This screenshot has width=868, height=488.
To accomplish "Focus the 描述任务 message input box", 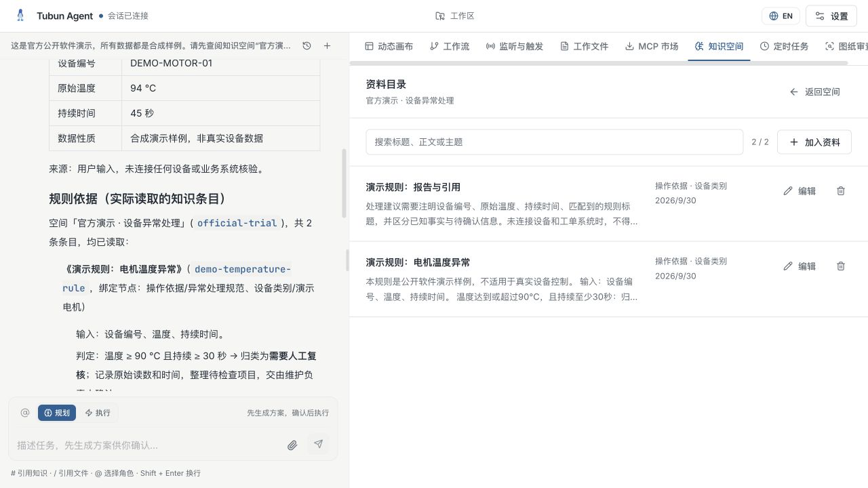I will [148, 445].
